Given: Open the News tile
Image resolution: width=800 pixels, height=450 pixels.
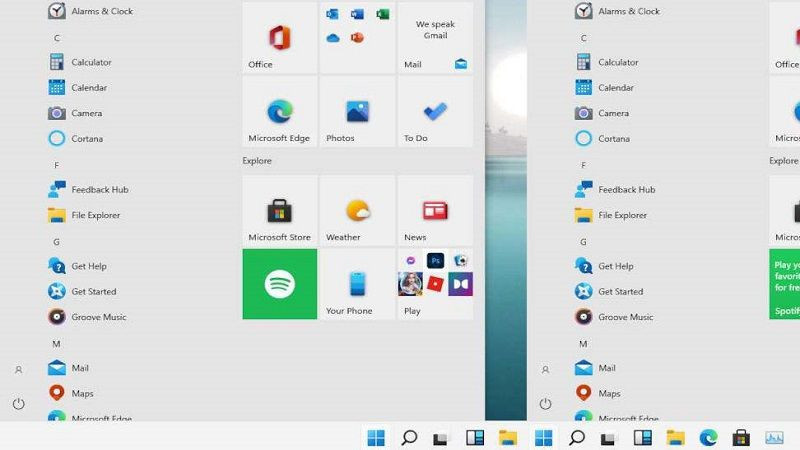Looking at the screenshot, I should (x=435, y=211).
